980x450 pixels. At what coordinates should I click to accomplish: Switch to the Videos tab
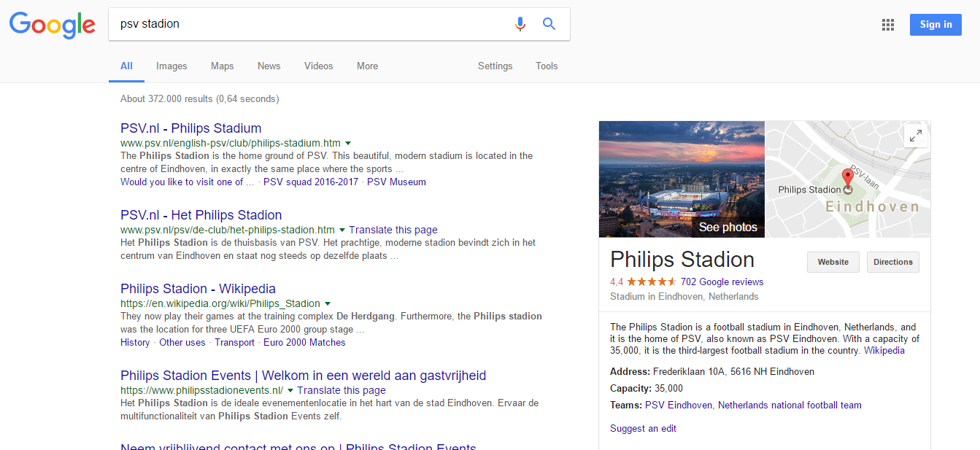click(318, 66)
